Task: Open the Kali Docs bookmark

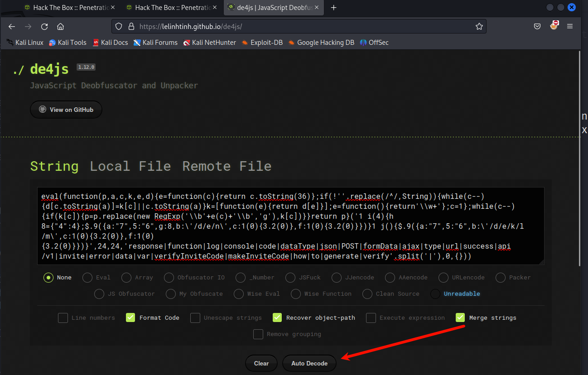Action: tap(110, 43)
